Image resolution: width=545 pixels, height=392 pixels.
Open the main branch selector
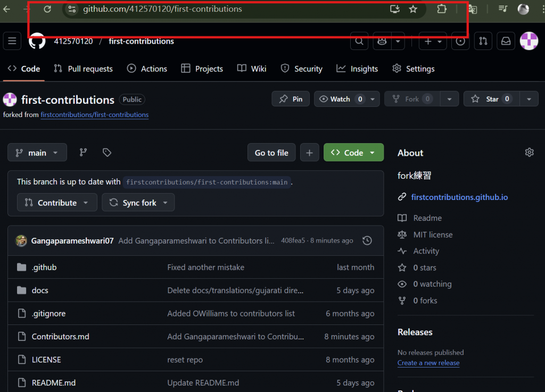[x=37, y=153]
